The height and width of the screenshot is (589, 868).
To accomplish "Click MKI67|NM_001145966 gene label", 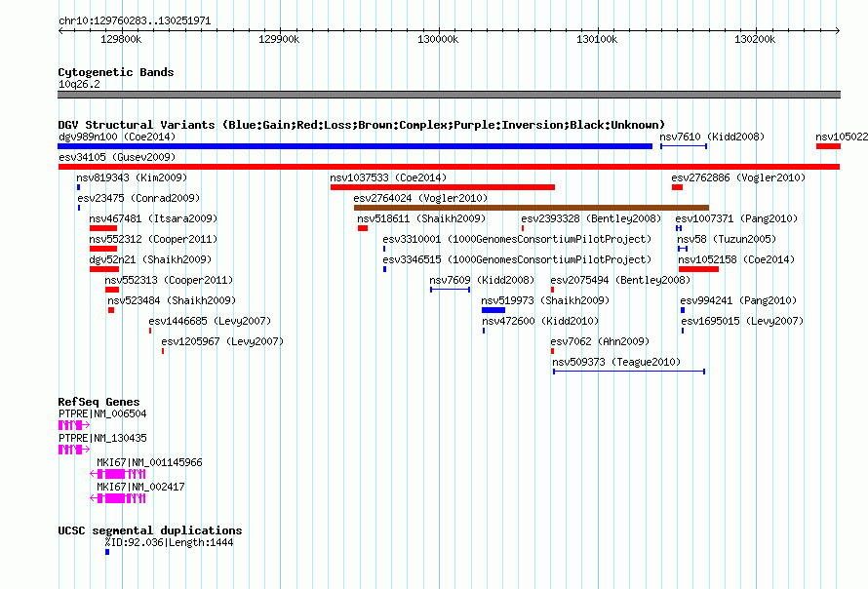I will tap(149, 462).
